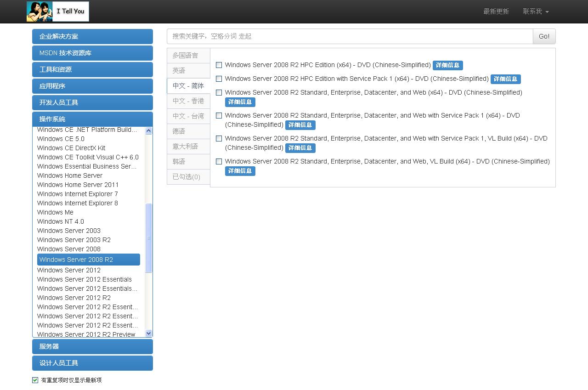Open the 已勾选(0) tab
This screenshot has width=588, height=390.
188,177
